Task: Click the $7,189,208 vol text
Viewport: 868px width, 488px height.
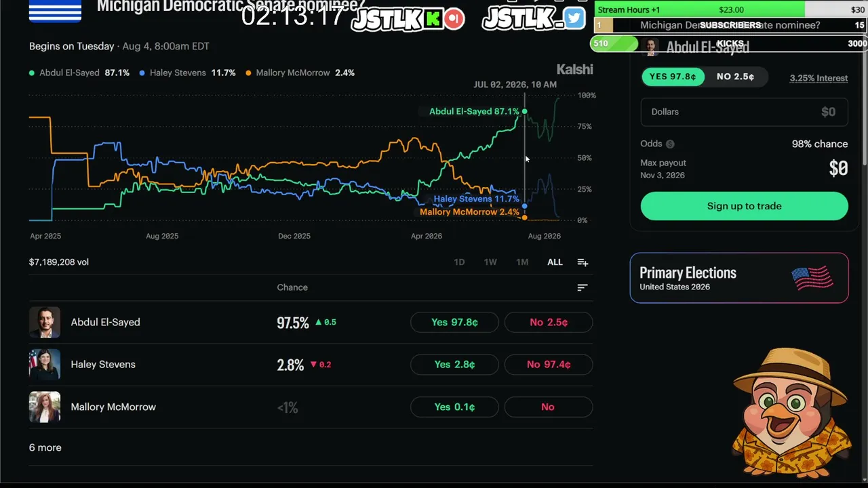Action: pyautogui.click(x=59, y=262)
